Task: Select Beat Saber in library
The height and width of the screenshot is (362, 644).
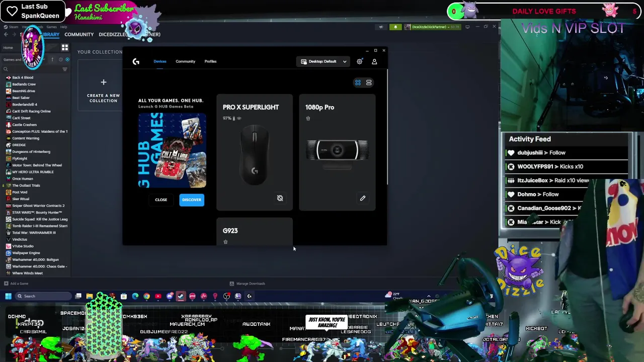Action: pyautogui.click(x=21, y=98)
